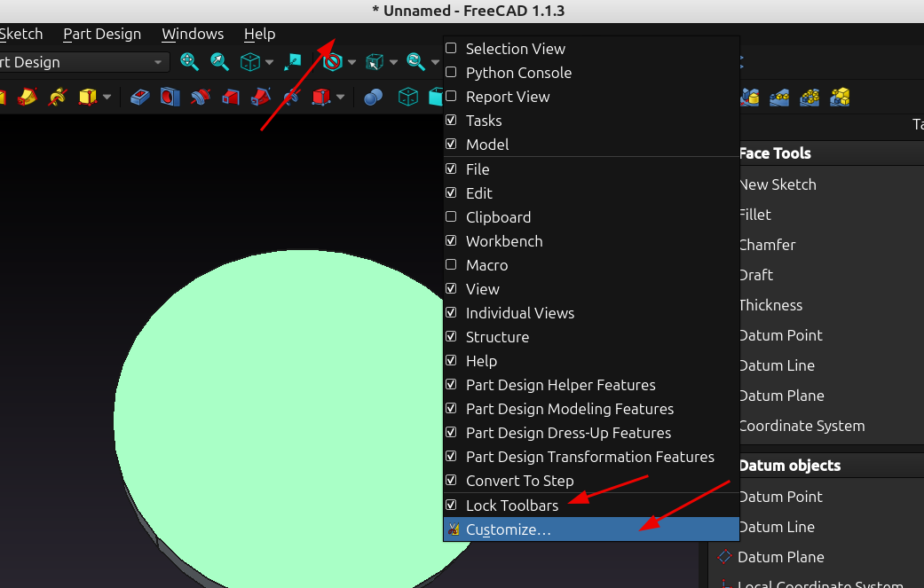Hide the Part Design Modeling Features toolbar
Image resolution: width=924 pixels, height=588 pixels.
click(452, 409)
